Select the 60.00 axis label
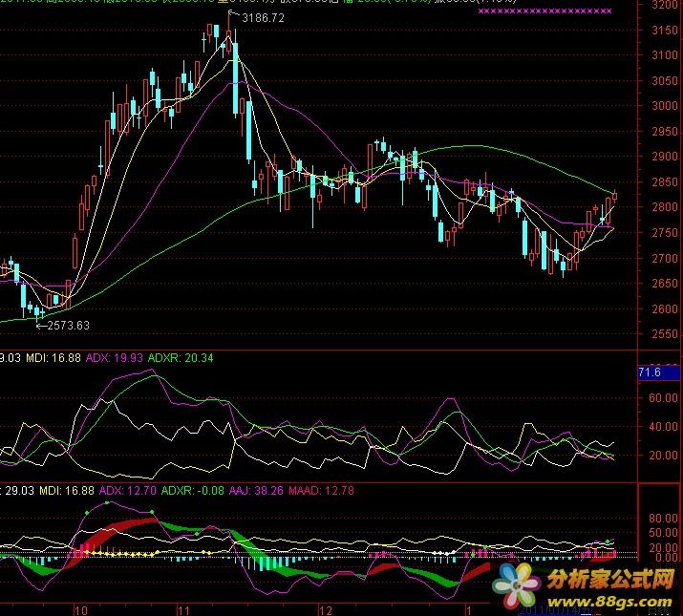 click(x=663, y=397)
